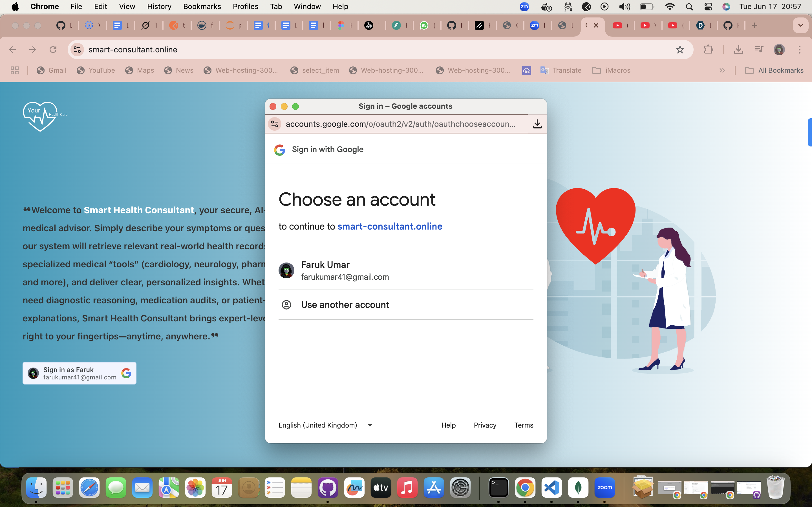
Task: Expand the tab search chevron
Action: [x=801, y=25]
